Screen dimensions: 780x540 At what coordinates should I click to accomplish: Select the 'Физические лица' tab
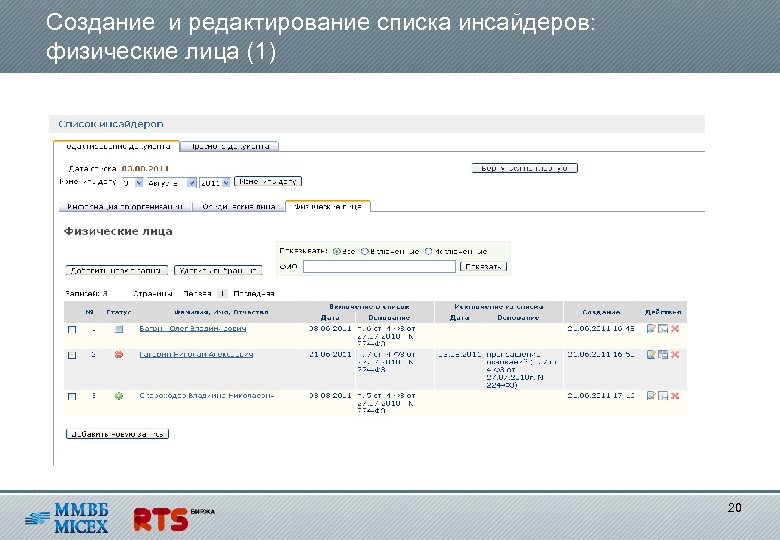click(328, 206)
